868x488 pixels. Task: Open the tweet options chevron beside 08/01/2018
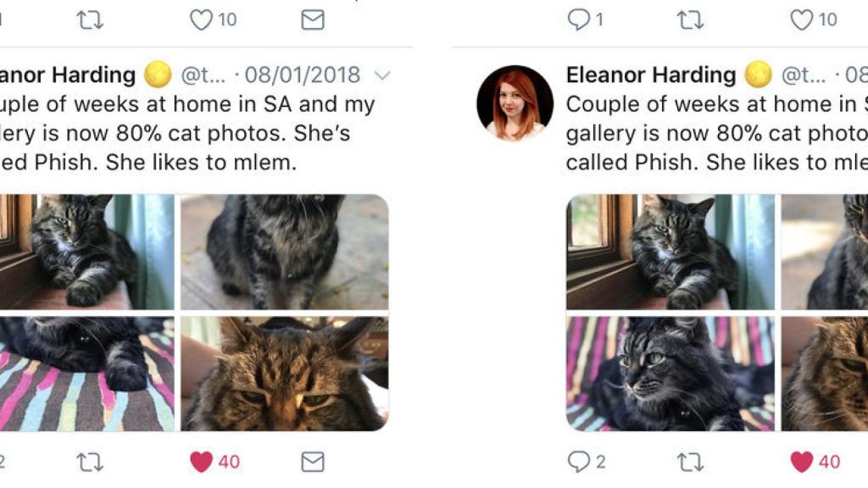[x=382, y=75]
